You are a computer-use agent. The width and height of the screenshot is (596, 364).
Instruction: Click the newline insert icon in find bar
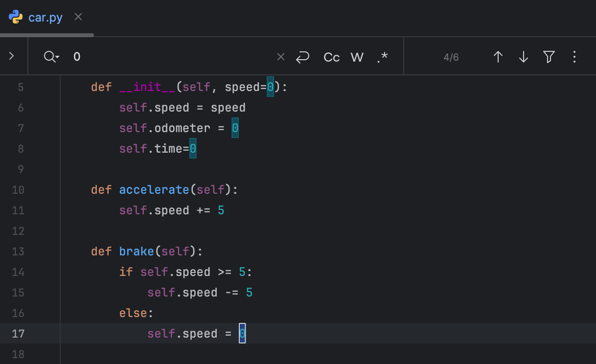pyautogui.click(x=302, y=56)
